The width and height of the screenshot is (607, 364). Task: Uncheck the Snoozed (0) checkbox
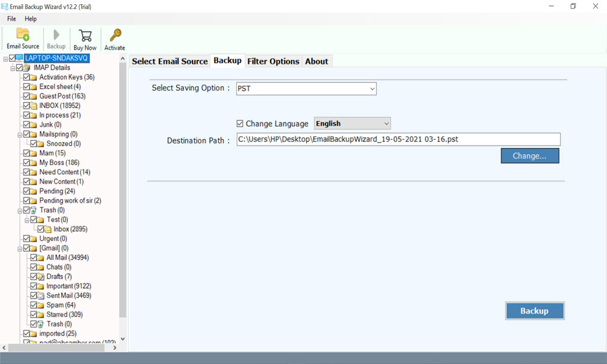33,144
